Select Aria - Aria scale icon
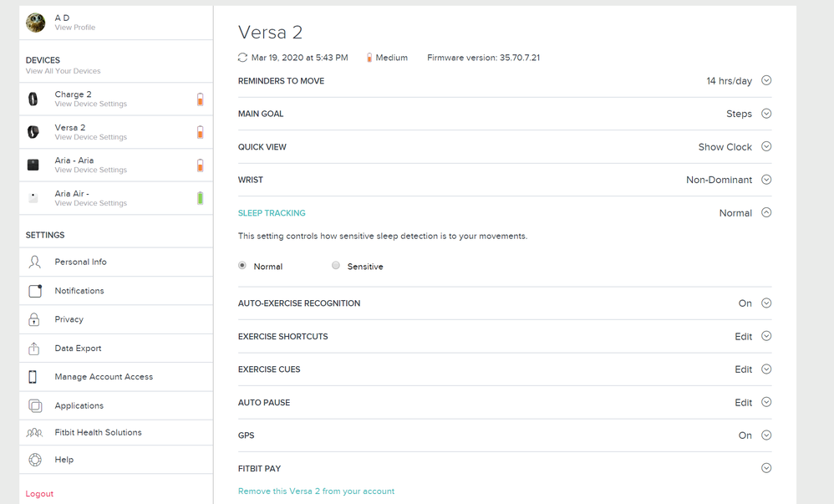This screenshot has width=834, height=504. tap(33, 165)
